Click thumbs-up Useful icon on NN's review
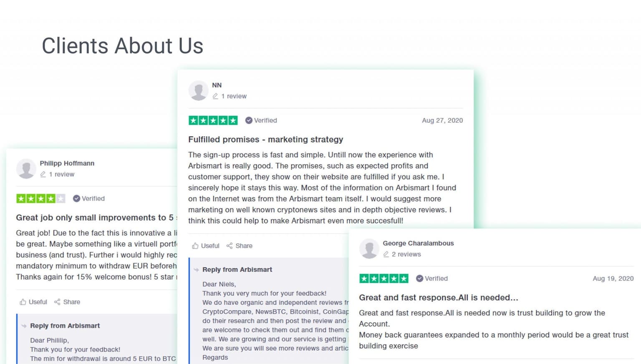 (x=195, y=246)
